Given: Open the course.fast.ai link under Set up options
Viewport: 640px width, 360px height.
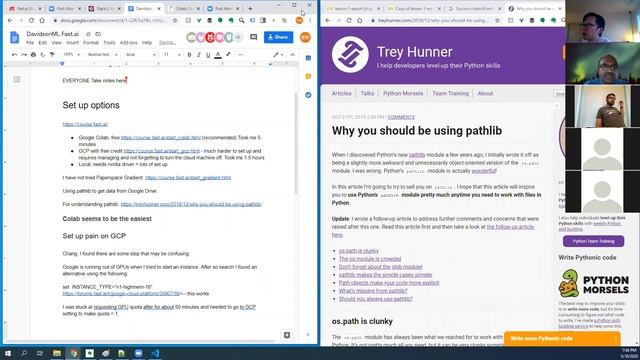Looking at the screenshot, I should coord(85,124).
